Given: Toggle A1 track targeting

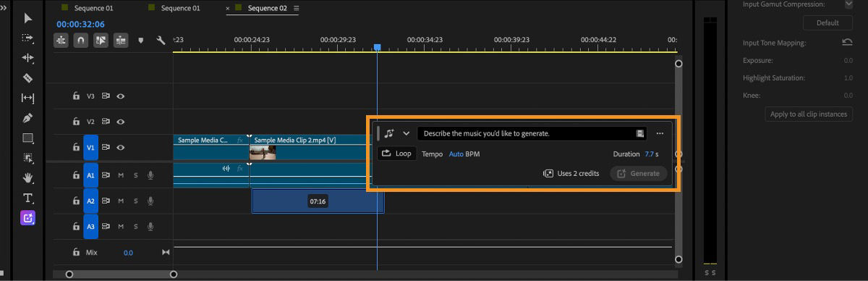Looking at the screenshot, I should point(90,175).
